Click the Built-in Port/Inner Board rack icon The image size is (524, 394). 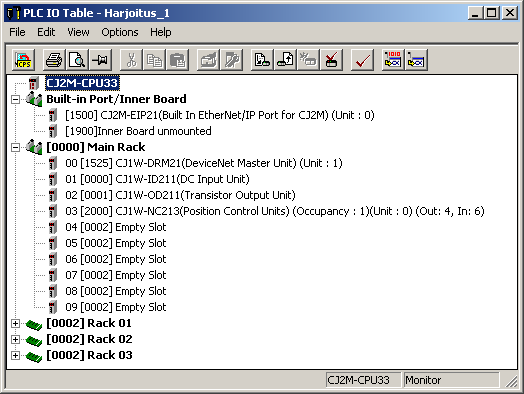click(34, 99)
